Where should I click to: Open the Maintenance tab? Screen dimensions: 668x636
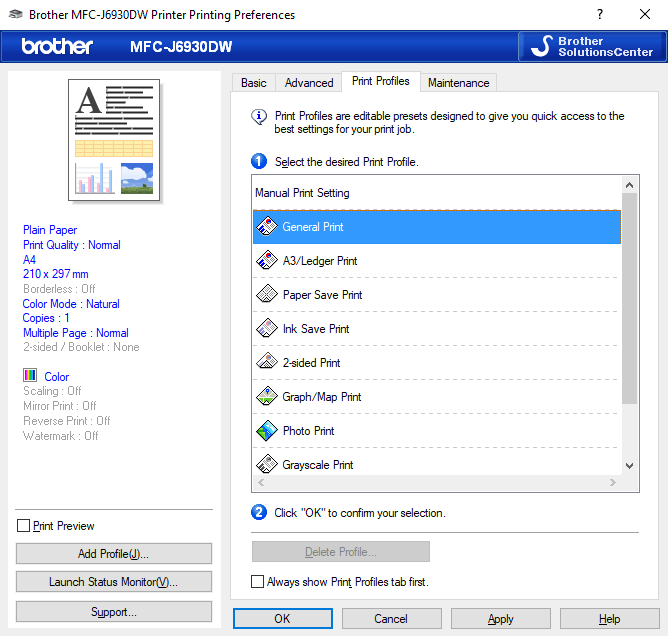click(x=458, y=83)
